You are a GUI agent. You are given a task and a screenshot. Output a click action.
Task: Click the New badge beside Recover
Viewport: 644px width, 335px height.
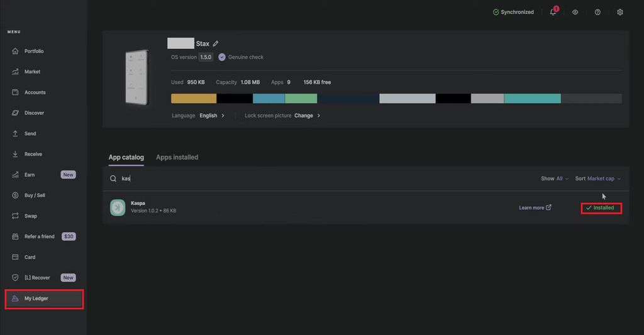68,278
